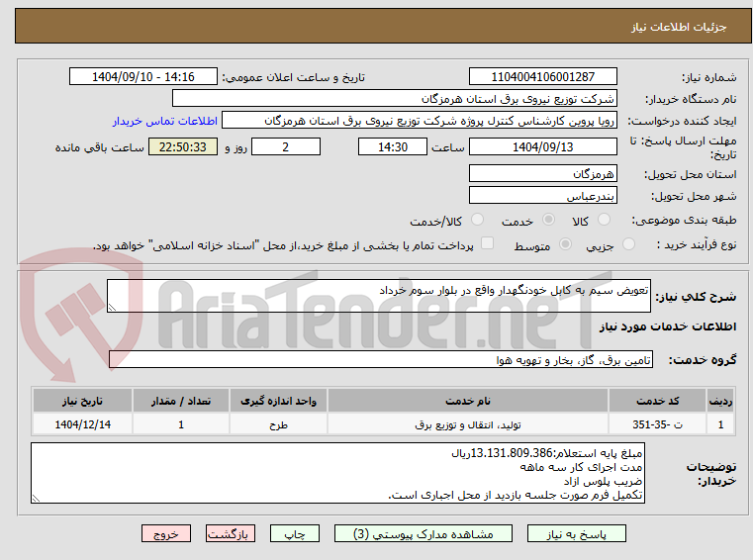Click the request creator field رویا پروین
This screenshot has height=560, width=753.
420,121
